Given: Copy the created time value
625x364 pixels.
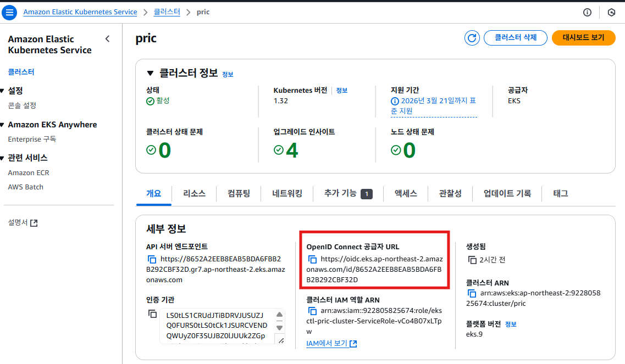Looking at the screenshot, I should tap(472, 260).
